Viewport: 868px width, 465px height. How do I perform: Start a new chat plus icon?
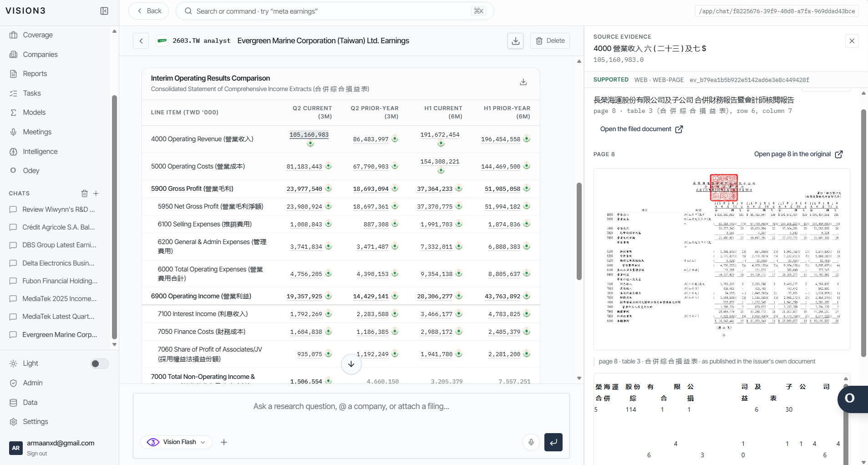pos(96,194)
